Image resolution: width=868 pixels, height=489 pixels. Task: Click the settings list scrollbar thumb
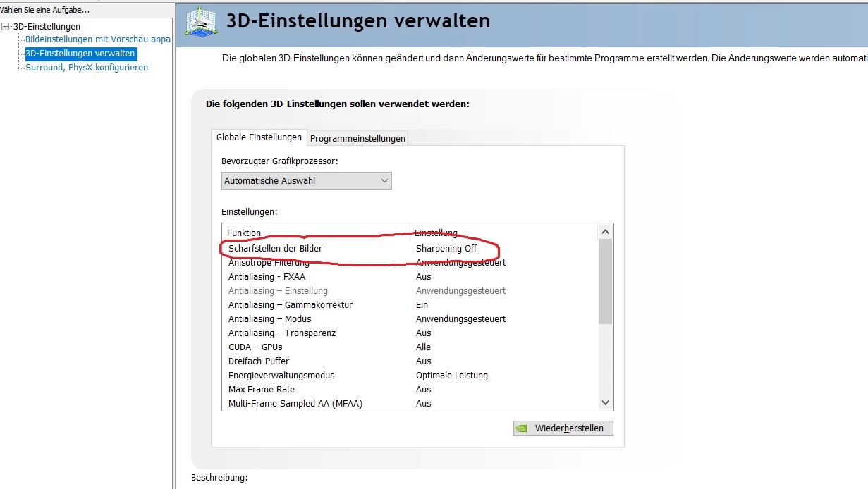606,282
